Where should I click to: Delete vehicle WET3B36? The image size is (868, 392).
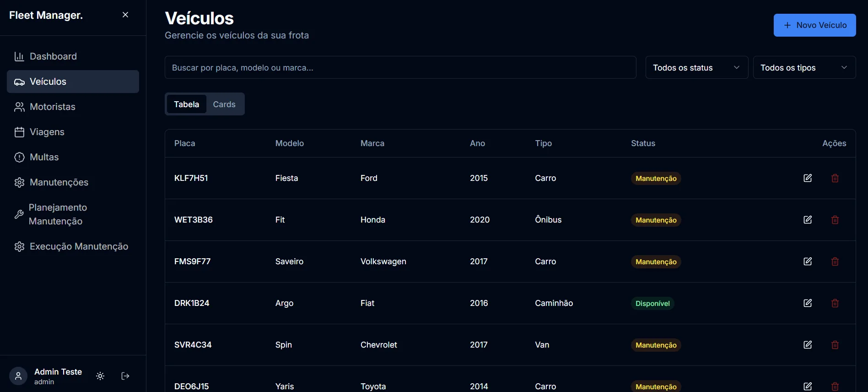pyautogui.click(x=835, y=220)
